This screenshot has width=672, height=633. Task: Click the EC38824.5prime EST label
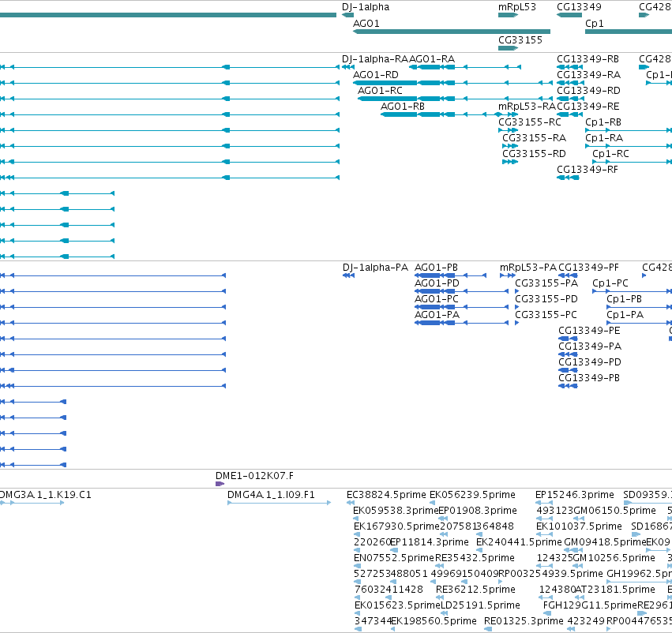click(x=386, y=495)
